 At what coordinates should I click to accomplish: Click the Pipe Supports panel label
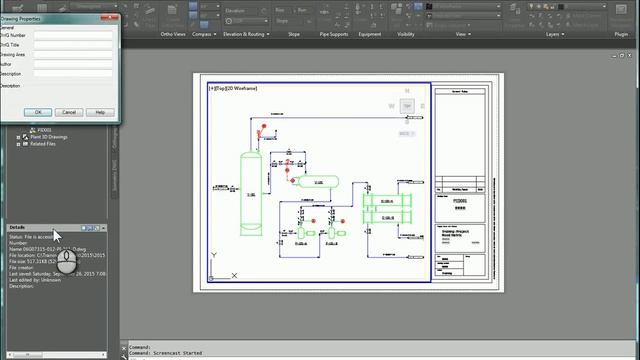point(334,34)
